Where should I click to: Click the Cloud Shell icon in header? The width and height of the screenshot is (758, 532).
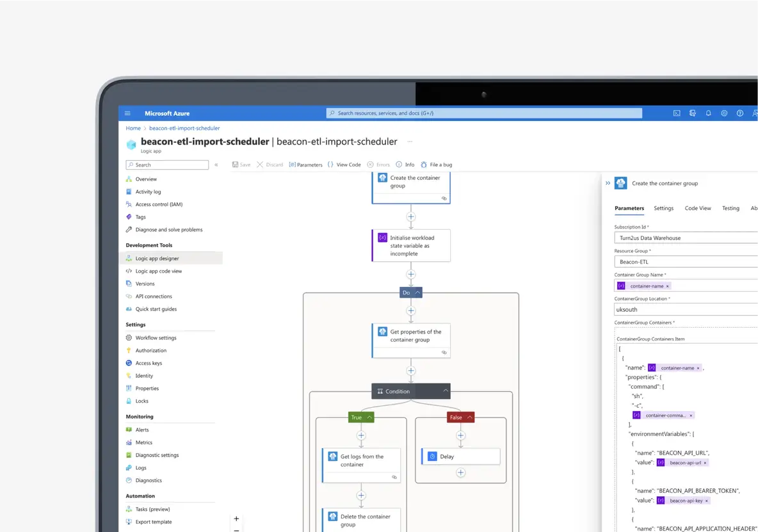coord(677,113)
